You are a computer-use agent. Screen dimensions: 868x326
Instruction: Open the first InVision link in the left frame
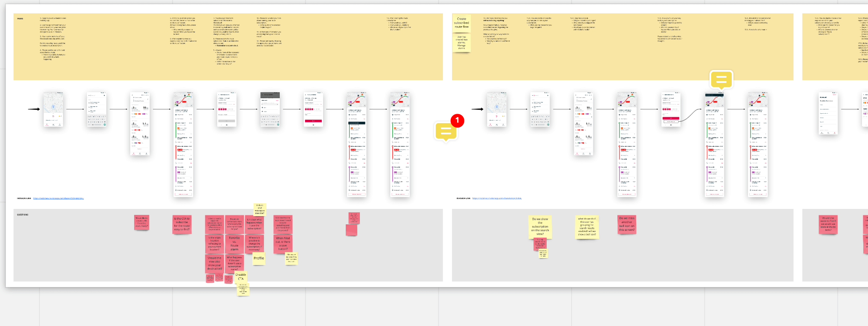(x=58, y=198)
